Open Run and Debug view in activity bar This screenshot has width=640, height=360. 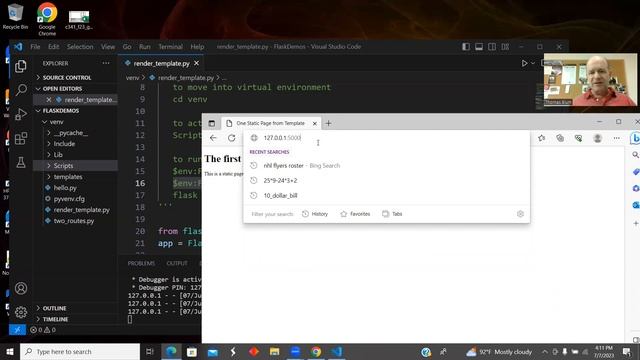(21, 114)
